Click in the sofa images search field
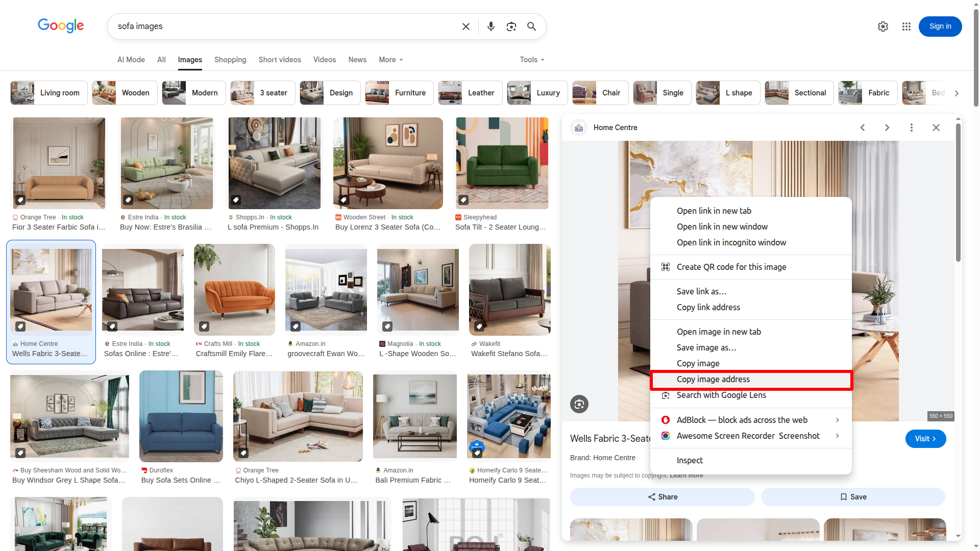Image resolution: width=980 pixels, height=551 pixels. [283, 27]
